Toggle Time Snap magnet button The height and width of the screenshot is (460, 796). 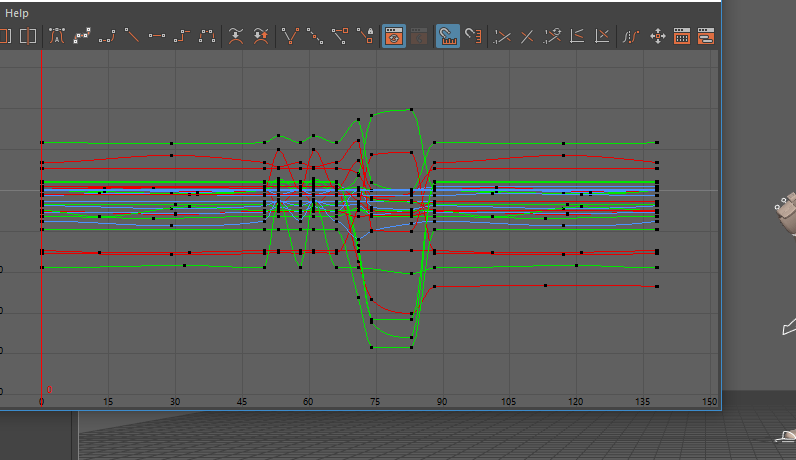pos(448,36)
